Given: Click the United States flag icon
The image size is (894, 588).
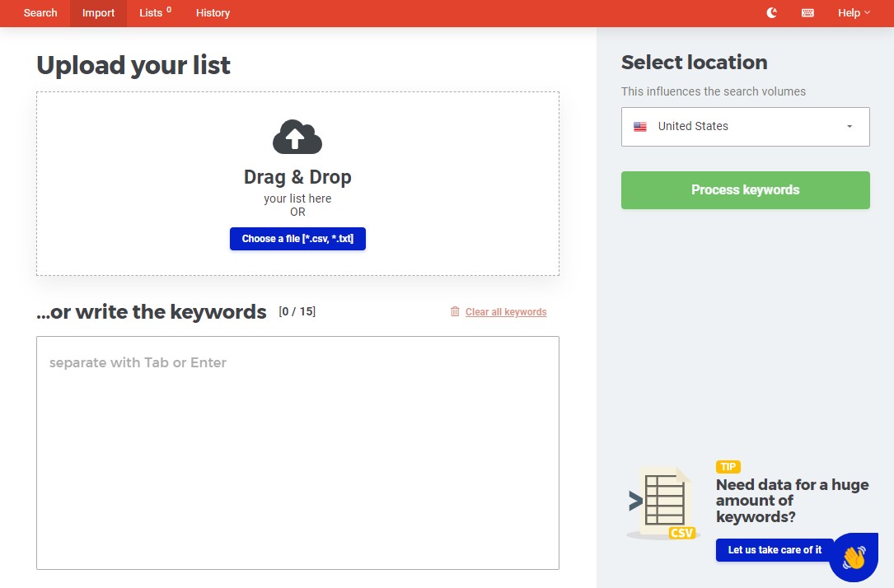Looking at the screenshot, I should click(639, 127).
